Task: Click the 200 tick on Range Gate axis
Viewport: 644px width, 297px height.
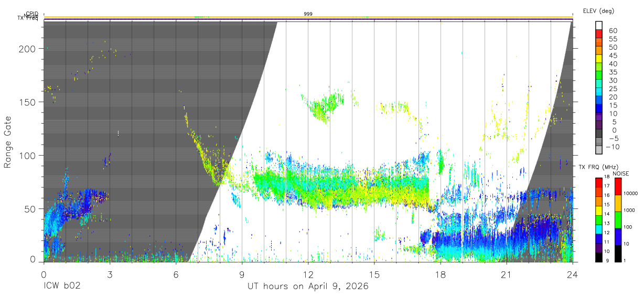Action: click(x=28, y=49)
